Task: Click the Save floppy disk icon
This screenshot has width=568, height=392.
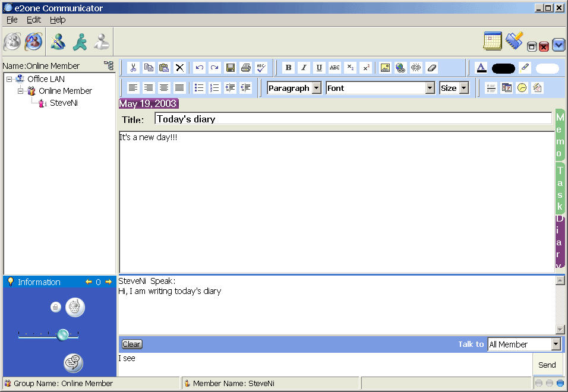Action: coord(231,68)
